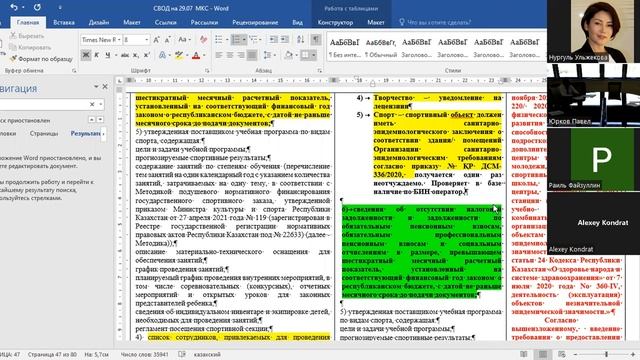640x360 pixels.
Task: Click the Число слов status entry
Action: pyautogui.click(x=144, y=354)
